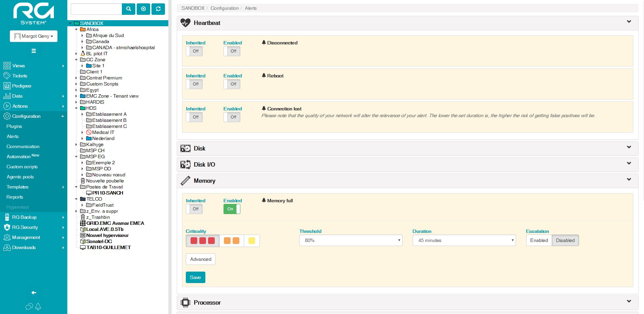Select the blocked Medical IT node
644x314 pixels.
coord(100,132)
